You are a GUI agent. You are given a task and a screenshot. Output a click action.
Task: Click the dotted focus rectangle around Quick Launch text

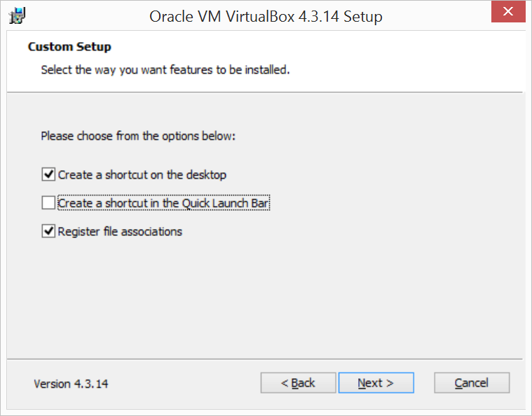point(163,202)
